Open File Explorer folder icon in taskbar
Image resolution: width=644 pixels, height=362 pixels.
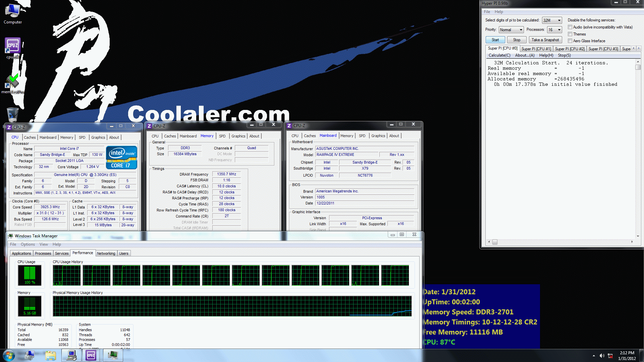coord(51,355)
